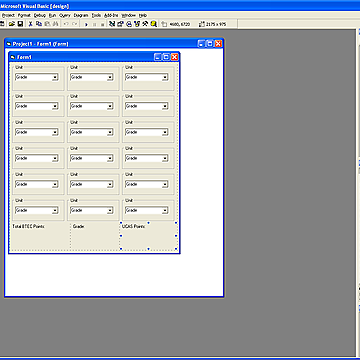
Task: Click the Break pause icon
Action: (x=94, y=24)
